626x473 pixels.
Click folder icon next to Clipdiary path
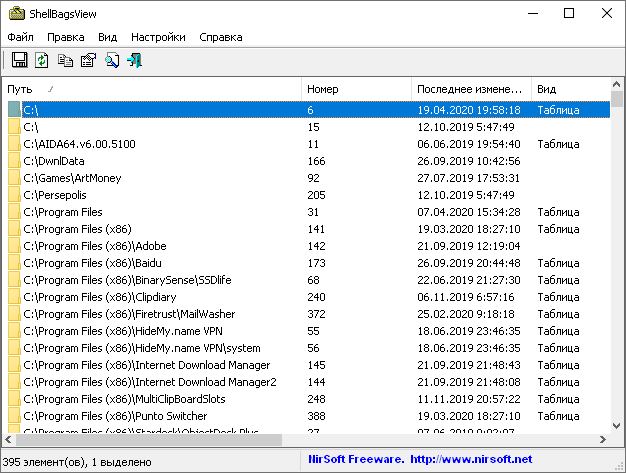[14, 297]
